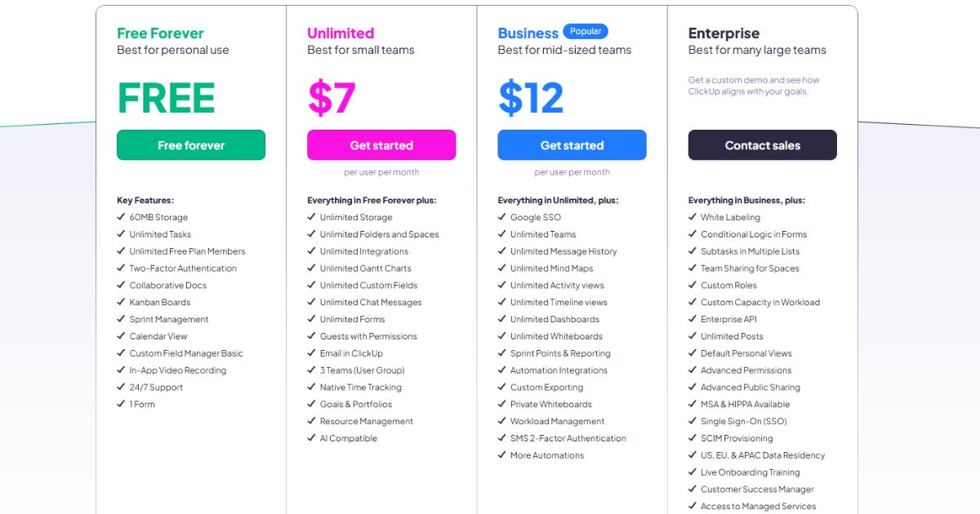
Task: Click the Single Sign-On (SSO) feature text
Action: coord(743,421)
